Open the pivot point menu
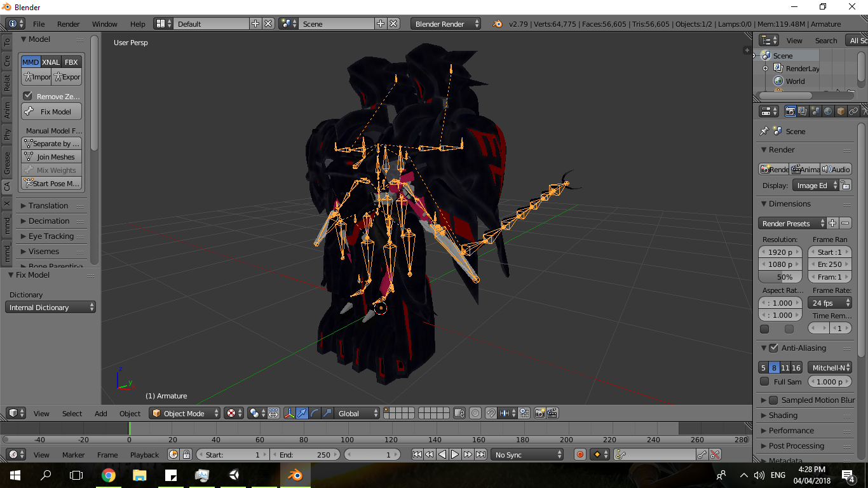Screen dimensions: 868x488 point(257,413)
